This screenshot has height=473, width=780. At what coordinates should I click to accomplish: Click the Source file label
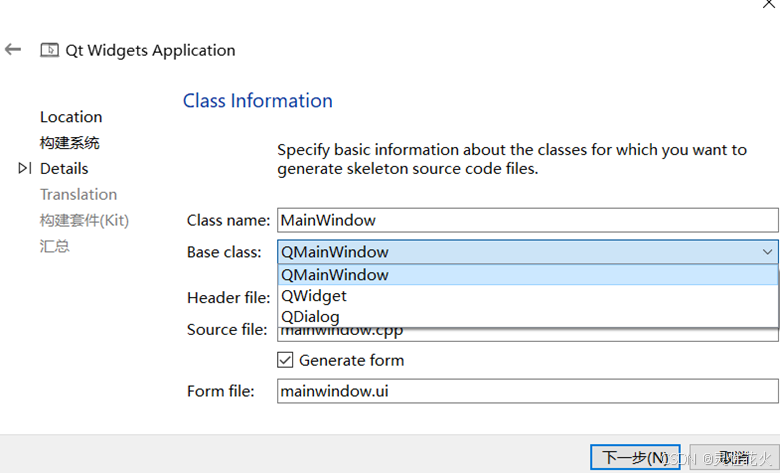click(x=227, y=329)
